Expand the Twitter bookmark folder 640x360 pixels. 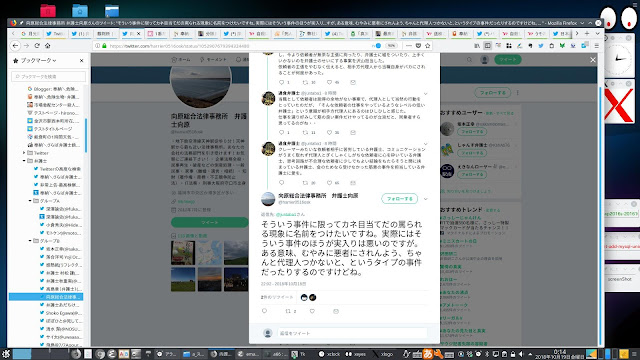click(x=24, y=153)
